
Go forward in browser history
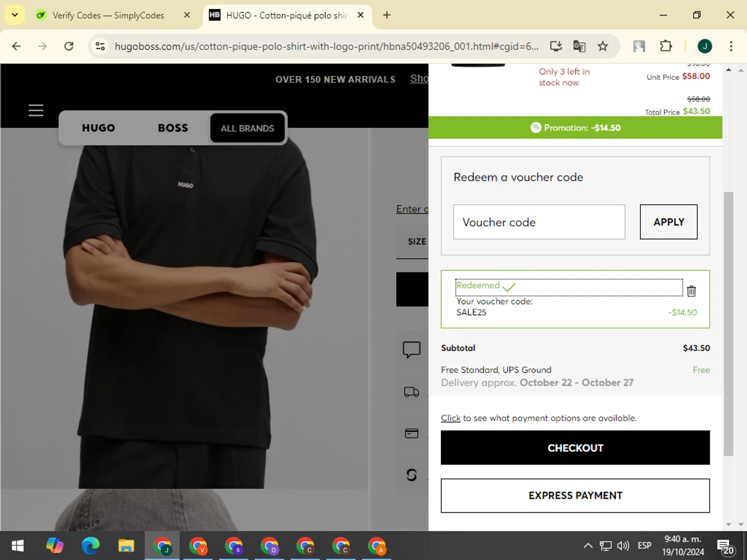tap(42, 46)
